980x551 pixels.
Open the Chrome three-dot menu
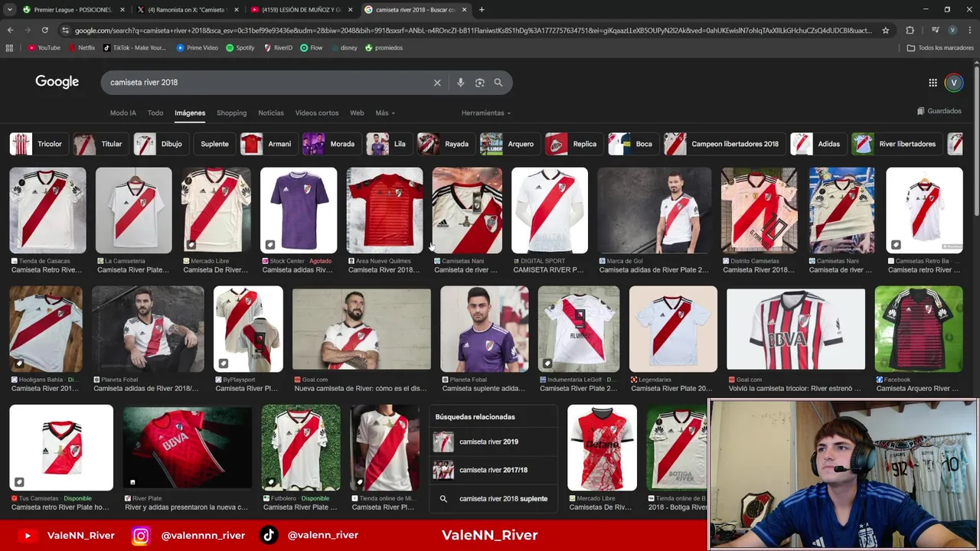(969, 30)
